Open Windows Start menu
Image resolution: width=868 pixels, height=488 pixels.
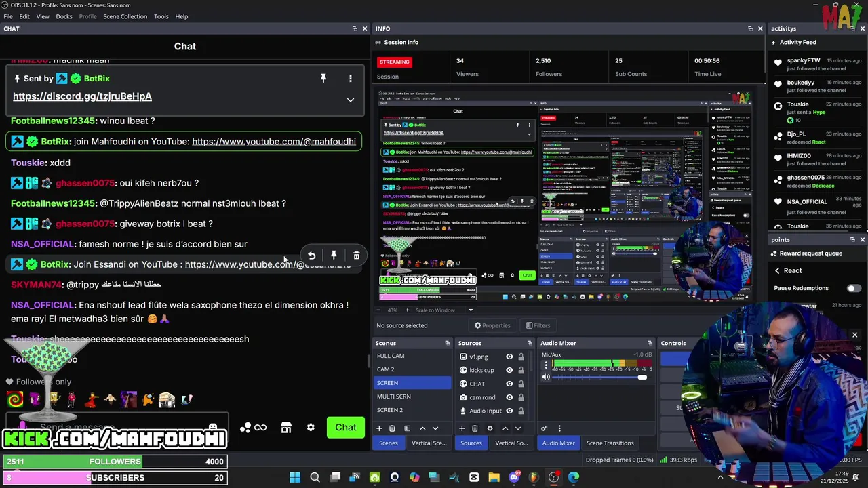(x=295, y=477)
